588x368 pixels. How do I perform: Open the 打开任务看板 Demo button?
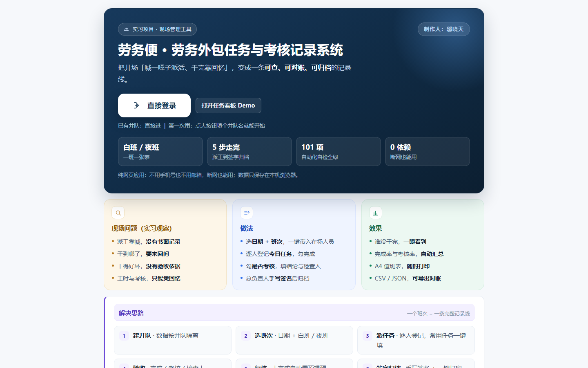click(x=228, y=105)
